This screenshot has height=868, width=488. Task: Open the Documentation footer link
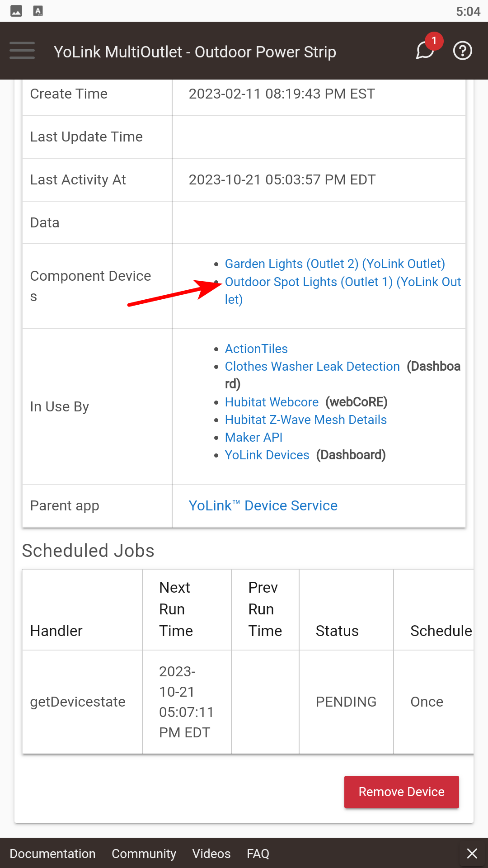coord(52,854)
